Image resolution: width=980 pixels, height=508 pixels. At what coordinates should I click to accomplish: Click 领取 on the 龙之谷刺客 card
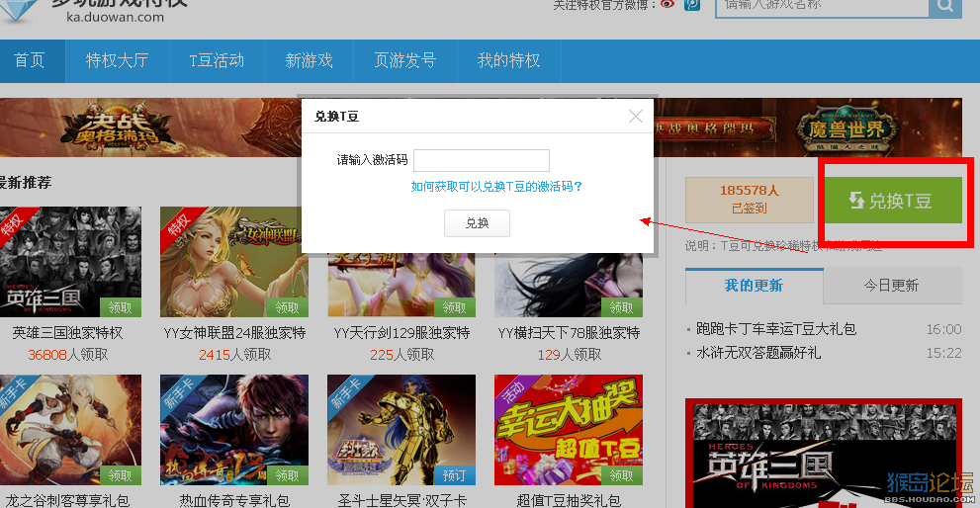120,475
